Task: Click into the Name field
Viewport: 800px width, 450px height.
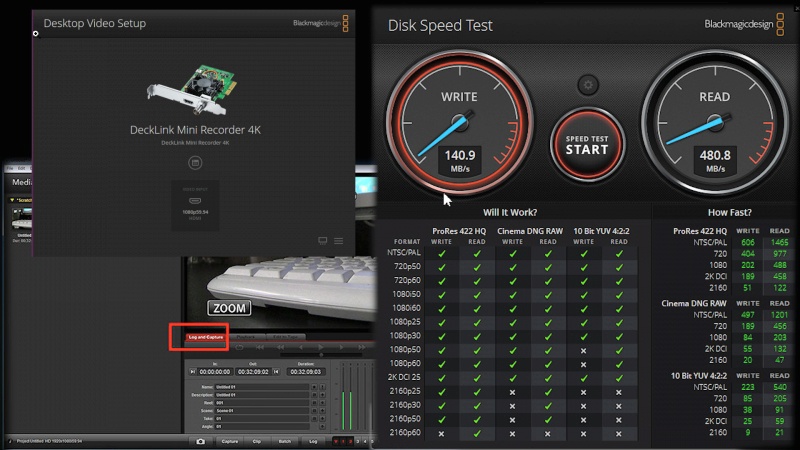Action: [x=262, y=386]
